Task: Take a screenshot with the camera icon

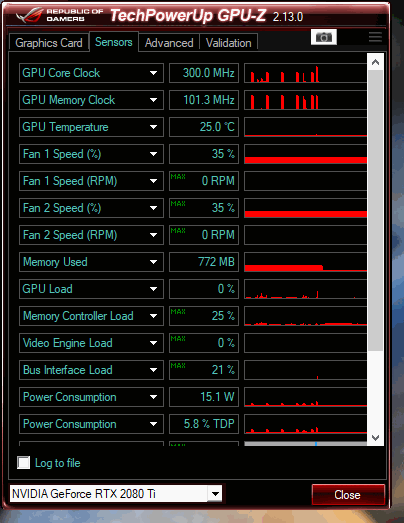Action: click(324, 37)
